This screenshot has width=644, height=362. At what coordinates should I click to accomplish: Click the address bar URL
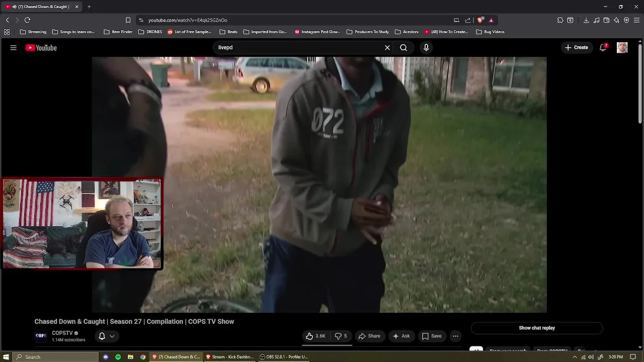coord(188,20)
